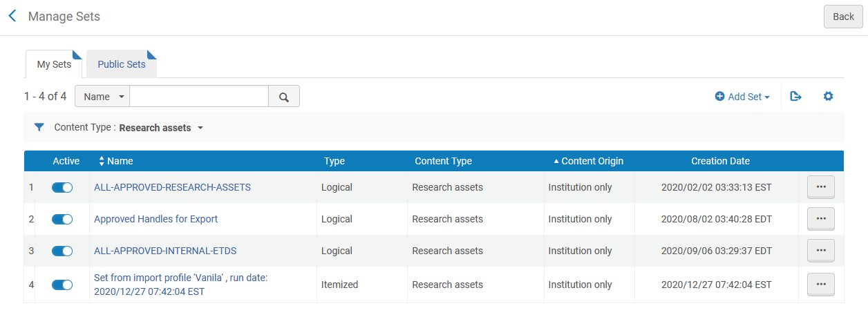Open the ALL-APPROVED-RESEARCH-ASSETS set link
Viewport: 868px width, 326px height.
click(x=172, y=187)
